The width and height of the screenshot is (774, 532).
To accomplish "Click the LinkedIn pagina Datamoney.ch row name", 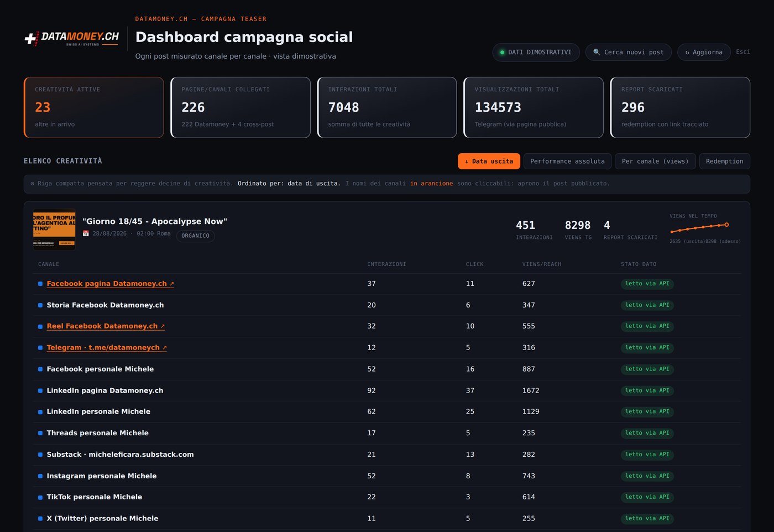I will [x=105, y=391].
